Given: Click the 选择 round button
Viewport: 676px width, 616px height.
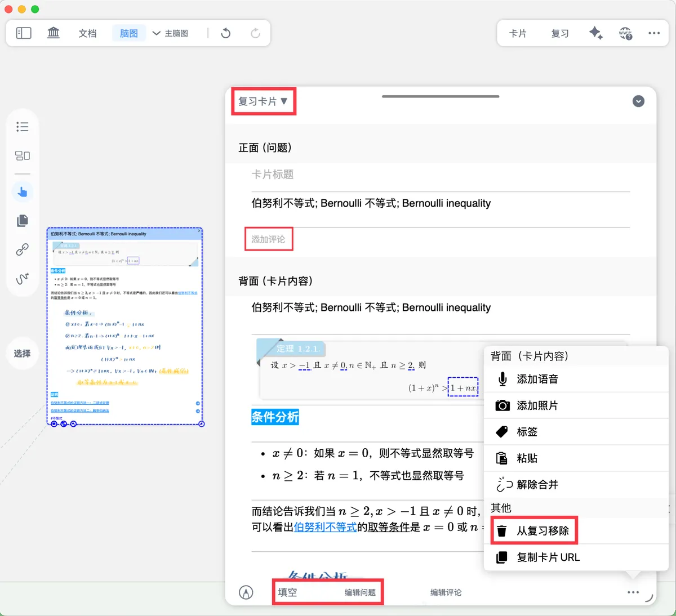Looking at the screenshot, I should point(23,354).
